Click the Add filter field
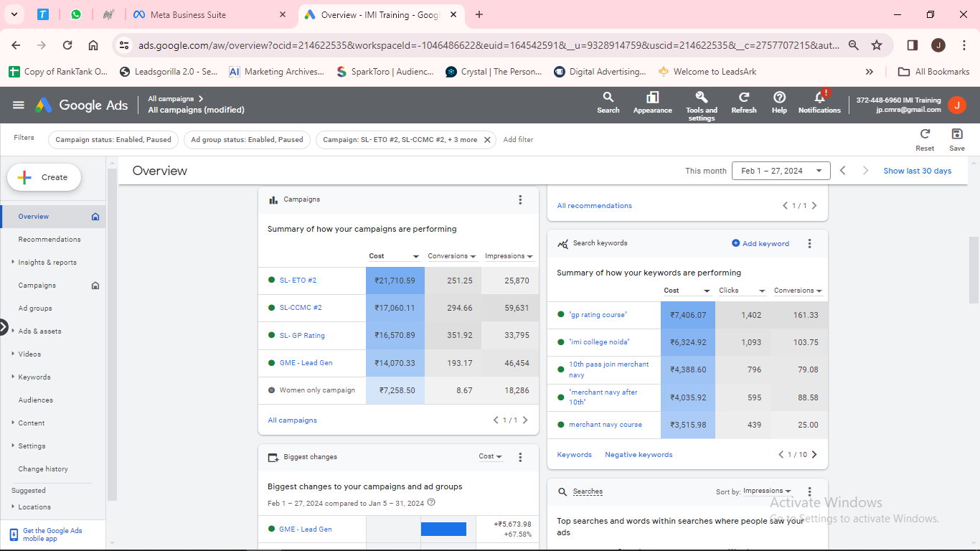This screenshot has height=551, width=980. click(x=518, y=140)
